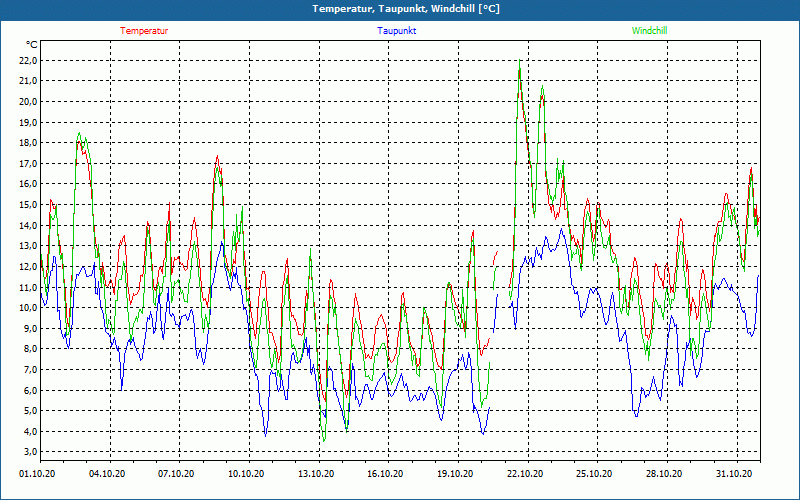The height and width of the screenshot is (500, 800).
Task: Select the red Temperatur legend label
Action: click(x=144, y=31)
